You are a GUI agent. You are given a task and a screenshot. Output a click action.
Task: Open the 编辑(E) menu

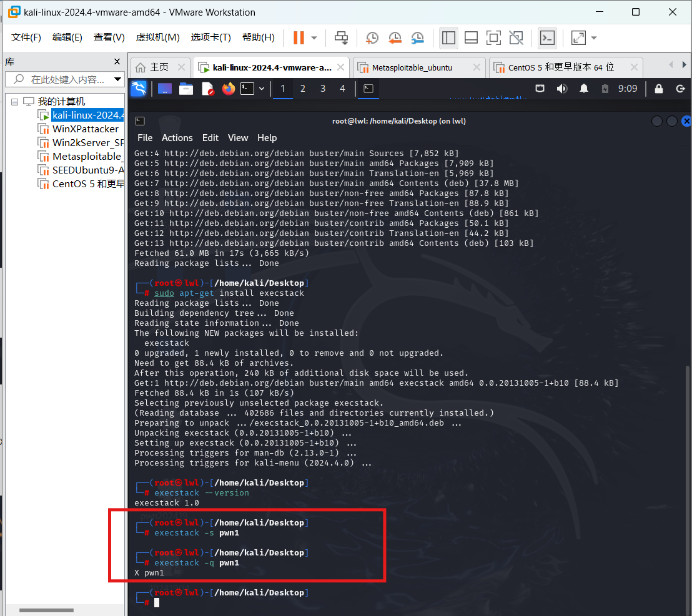point(67,37)
